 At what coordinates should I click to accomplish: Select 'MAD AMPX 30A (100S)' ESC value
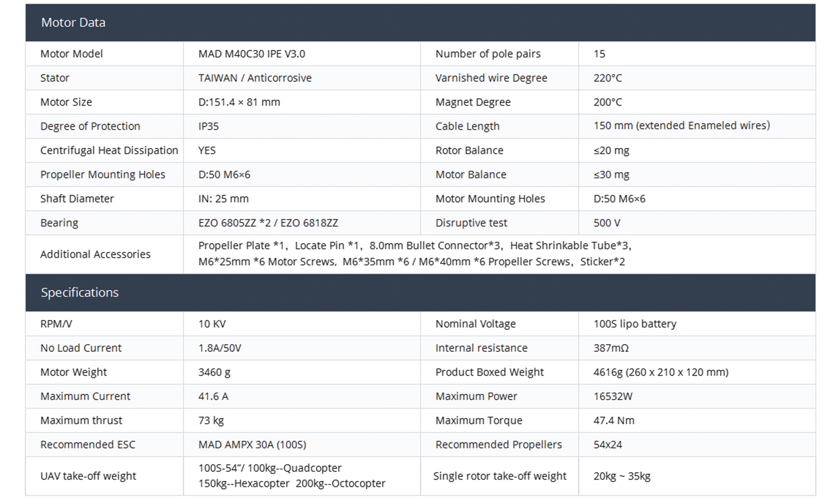point(252,444)
